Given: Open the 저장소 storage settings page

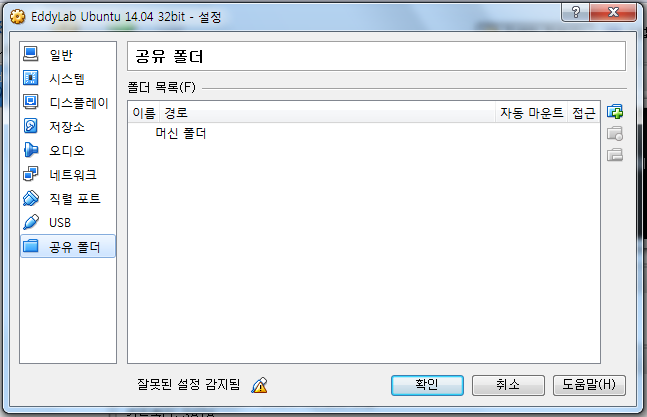Looking at the screenshot, I should (x=68, y=126).
